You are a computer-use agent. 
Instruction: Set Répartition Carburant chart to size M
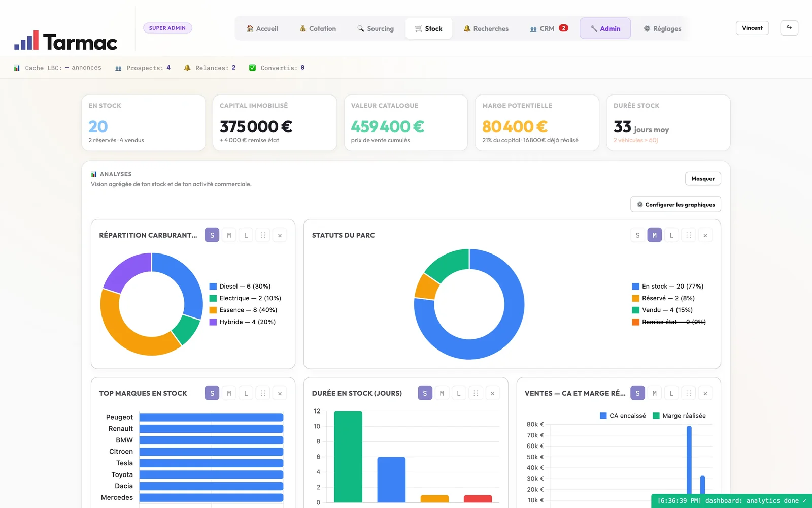coord(229,235)
